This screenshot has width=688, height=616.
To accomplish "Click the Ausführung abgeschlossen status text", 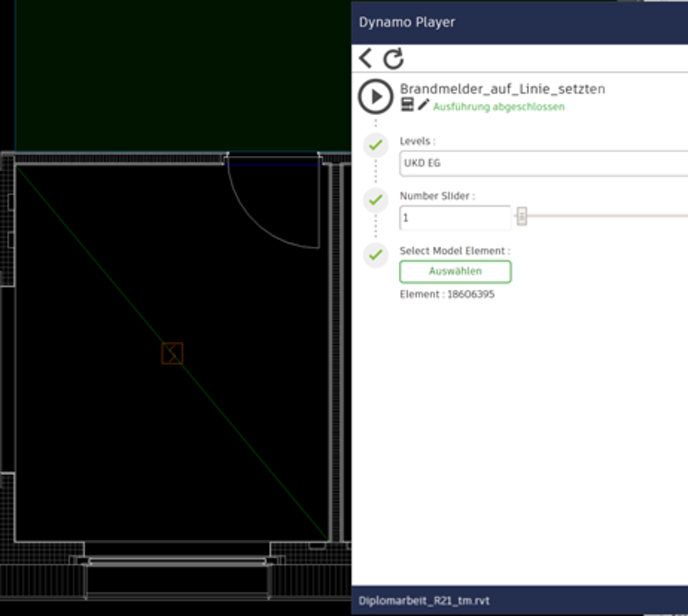I will [x=498, y=107].
